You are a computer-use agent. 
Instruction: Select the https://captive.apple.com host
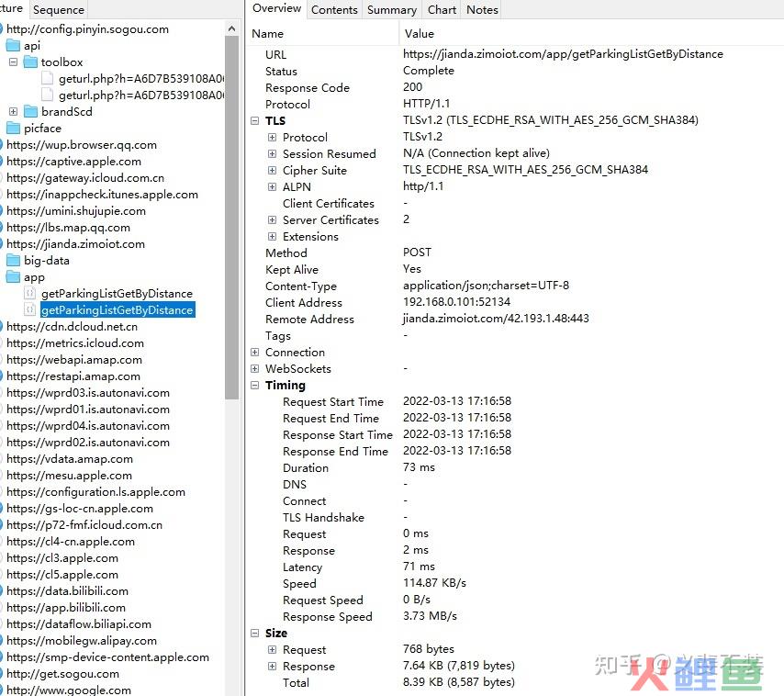coord(74,162)
